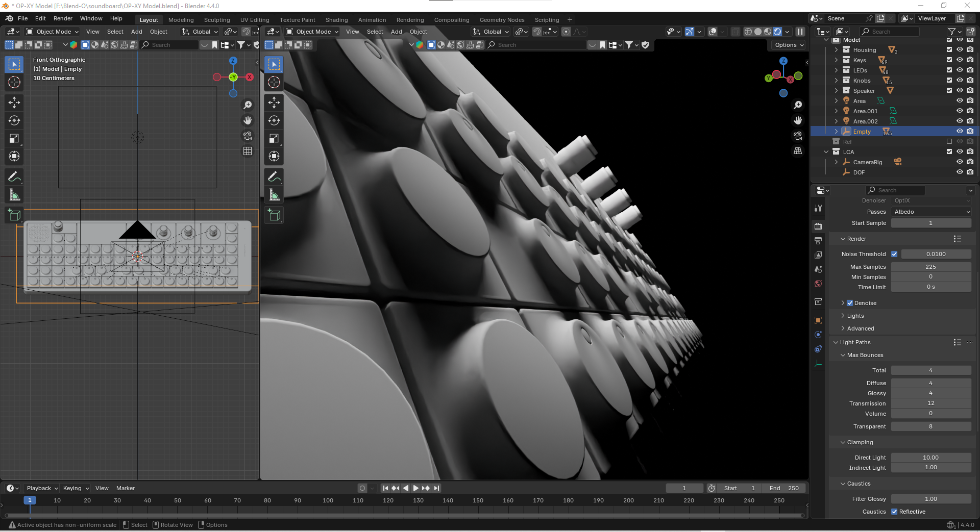Open the Physics properties tab
Screen dimensions: 980x532
(x=818, y=335)
